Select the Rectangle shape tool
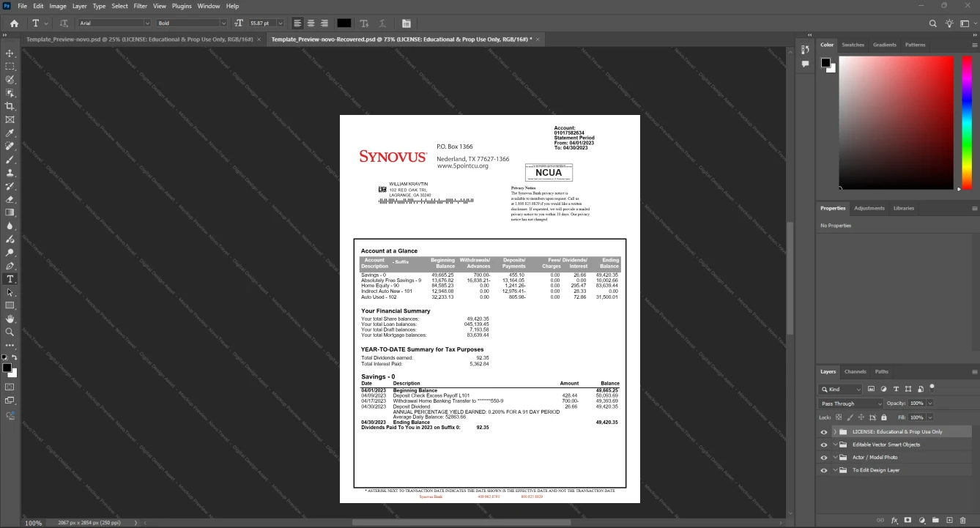The width and height of the screenshot is (980, 528). point(10,305)
